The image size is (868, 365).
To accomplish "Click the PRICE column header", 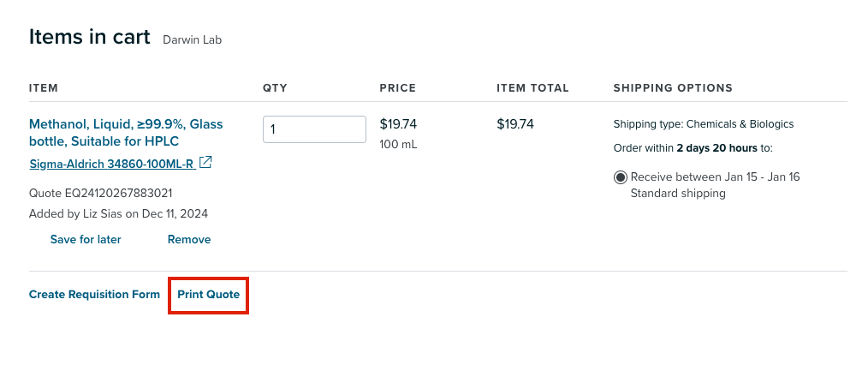I will [x=397, y=88].
